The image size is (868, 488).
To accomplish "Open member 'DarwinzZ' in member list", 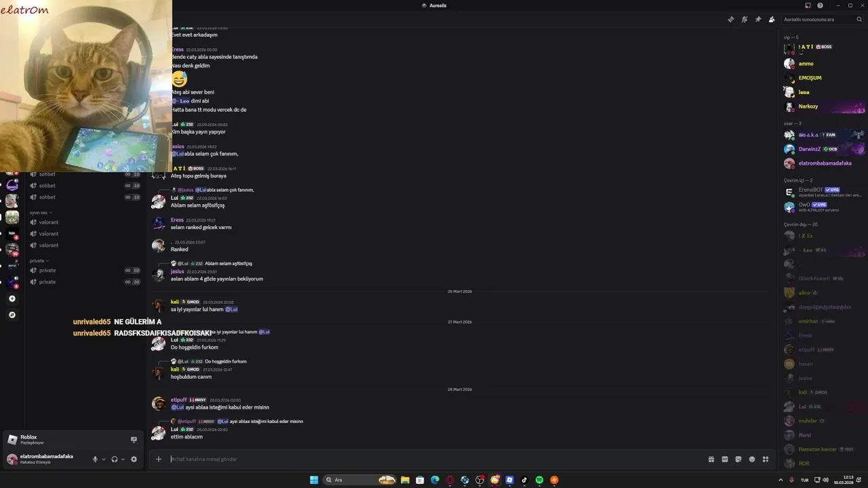I will point(824,149).
